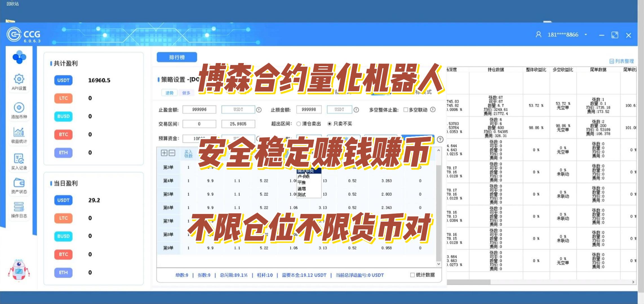The image size is (644, 304).
Task: Open the USDT dropdown for 止盈金额
Action: click(x=238, y=109)
